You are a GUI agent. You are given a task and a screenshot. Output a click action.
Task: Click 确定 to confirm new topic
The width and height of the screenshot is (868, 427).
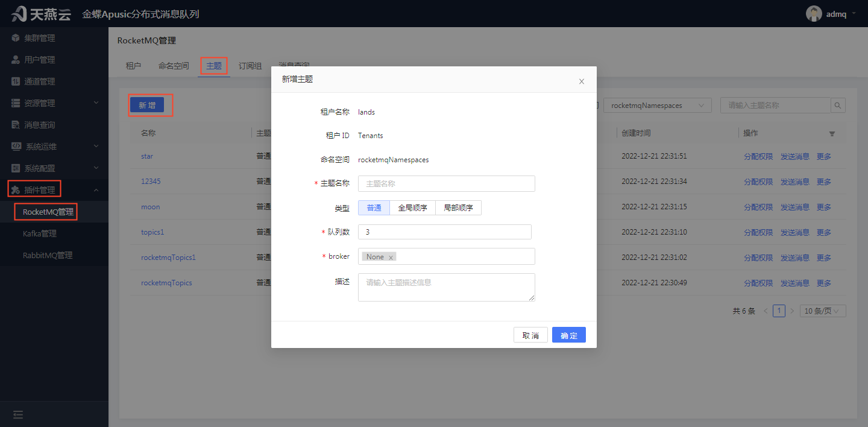[569, 335]
